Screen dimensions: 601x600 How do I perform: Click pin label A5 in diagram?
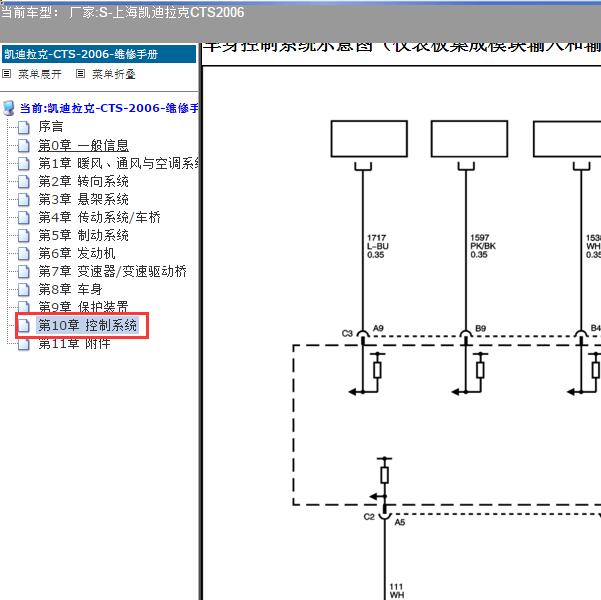[x=400, y=522]
